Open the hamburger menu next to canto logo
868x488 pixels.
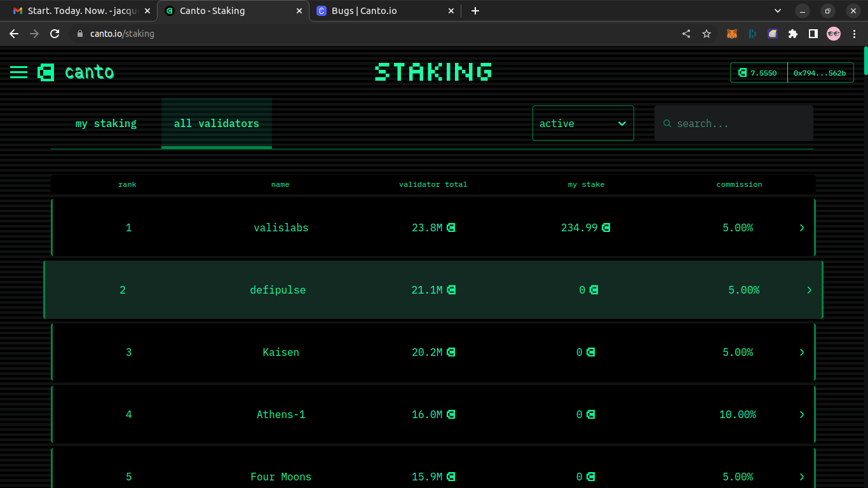19,72
